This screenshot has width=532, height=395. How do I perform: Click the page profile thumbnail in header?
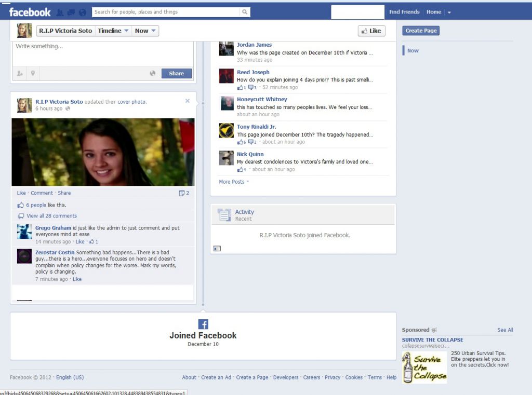point(24,31)
